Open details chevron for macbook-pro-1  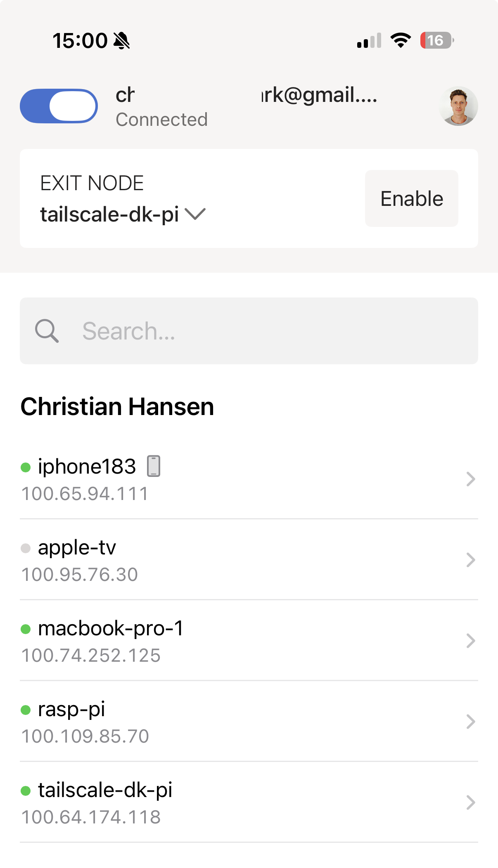pyautogui.click(x=470, y=641)
